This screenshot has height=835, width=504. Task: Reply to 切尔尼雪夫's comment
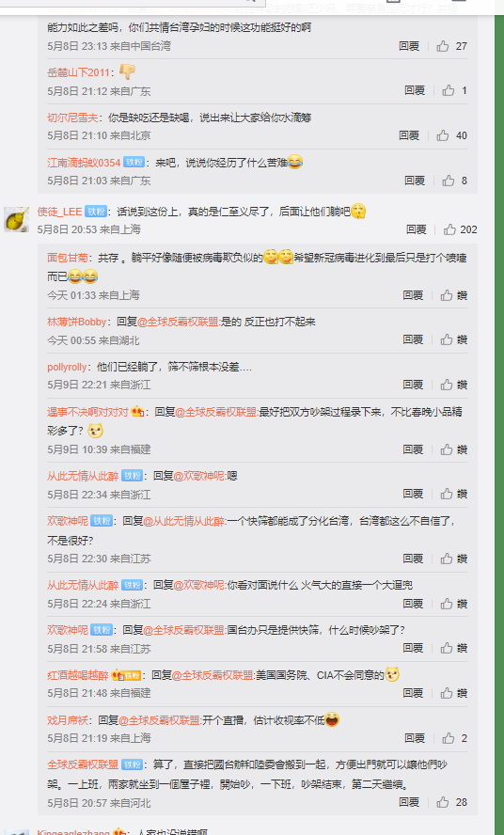point(409,135)
